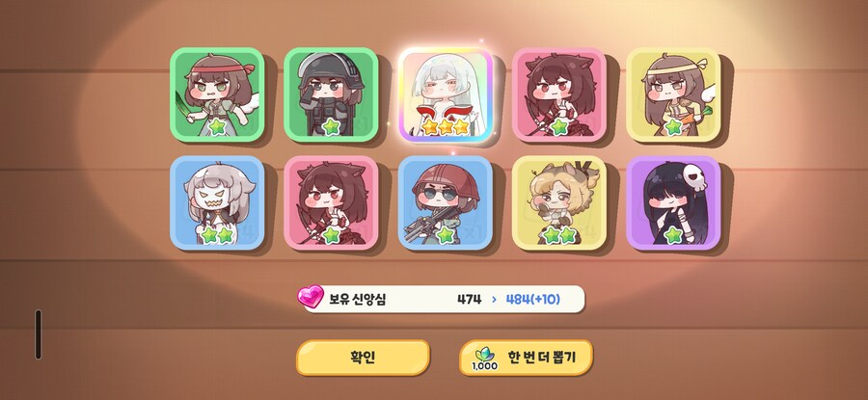Click the 확인 confirm button

point(364,358)
